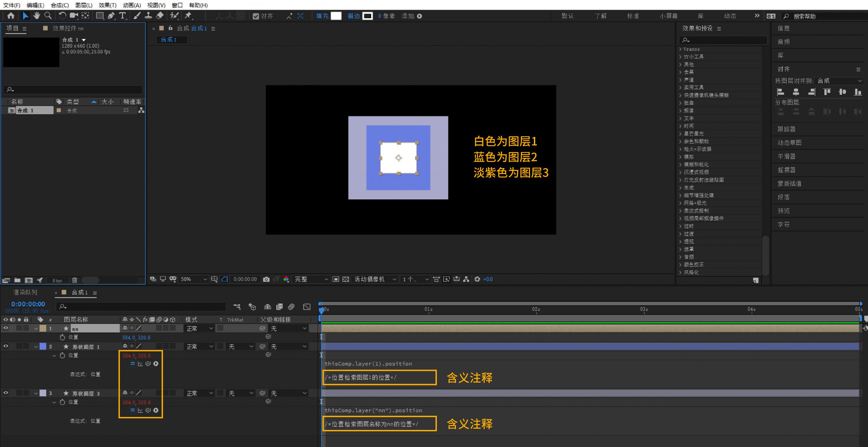Toggle the 对齐 snapping checkbox
Screen dimensions: 868x447
point(256,16)
